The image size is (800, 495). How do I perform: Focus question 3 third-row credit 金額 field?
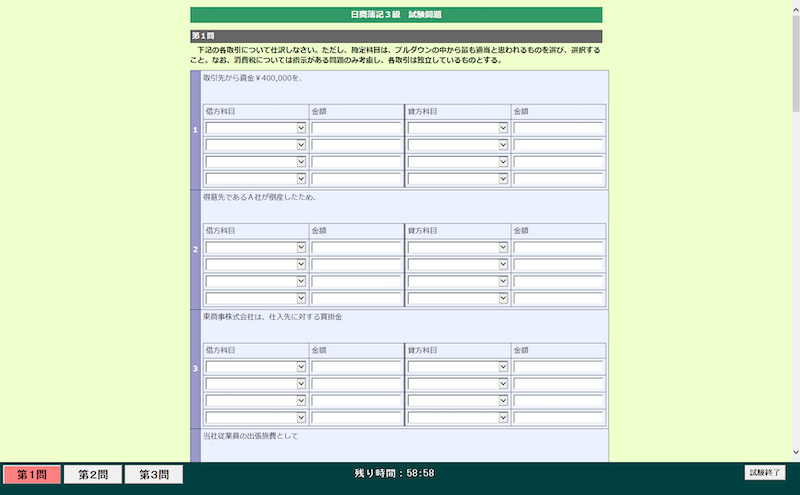click(559, 401)
